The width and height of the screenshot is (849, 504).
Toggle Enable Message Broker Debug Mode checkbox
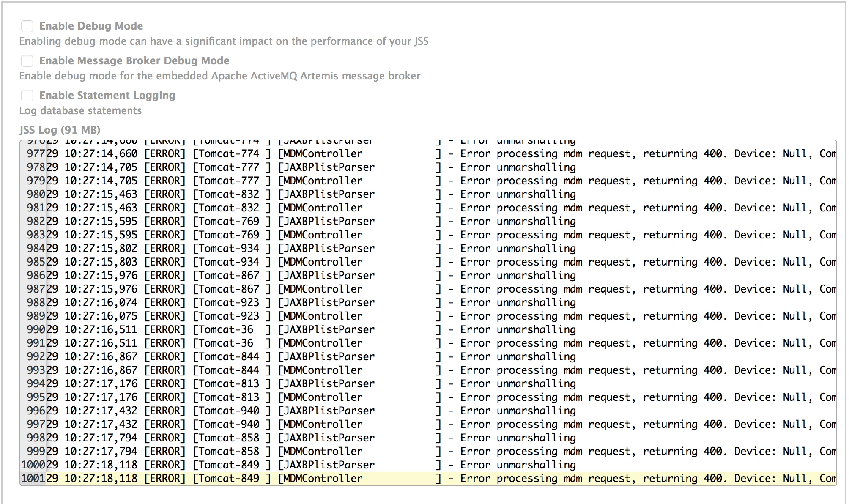pyautogui.click(x=27, y=61)
